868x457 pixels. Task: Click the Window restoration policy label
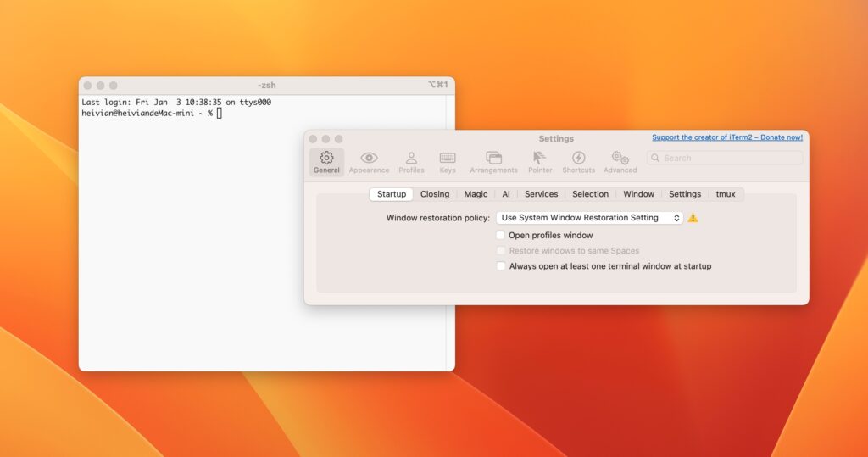[x=438, y=218]
